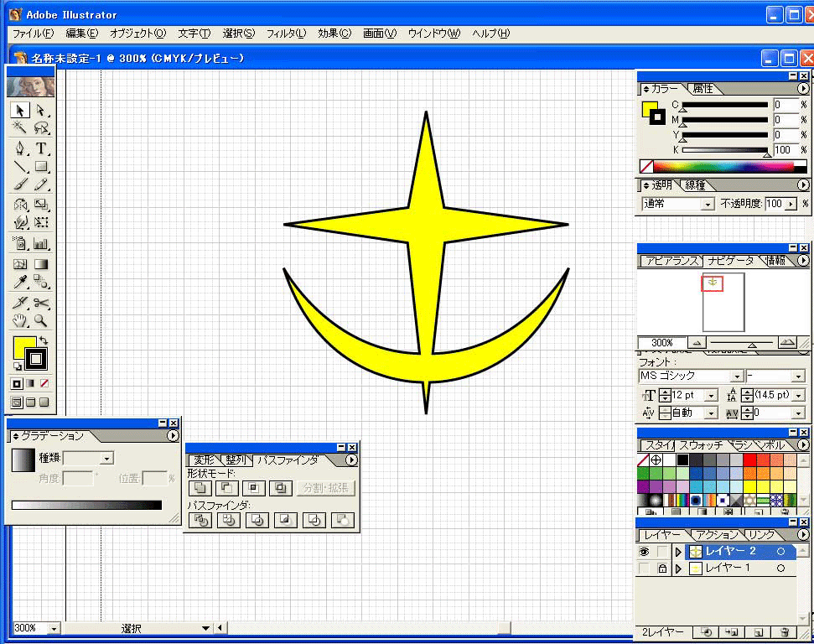Viewport: 814px width, 644px height.
Task: Click the Magic Wand tool
Action: click(x=20, y=128)
